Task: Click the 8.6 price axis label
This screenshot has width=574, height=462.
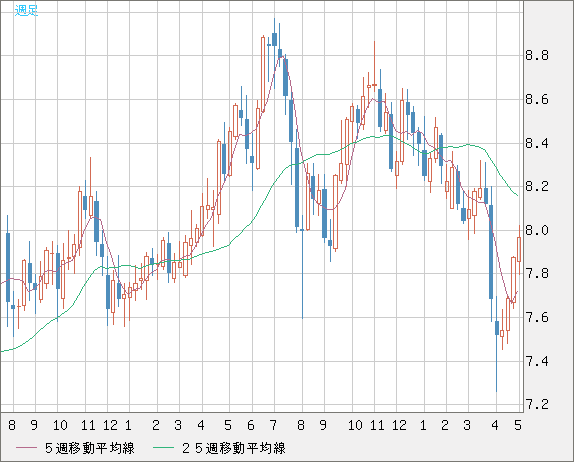Action: 537,99
